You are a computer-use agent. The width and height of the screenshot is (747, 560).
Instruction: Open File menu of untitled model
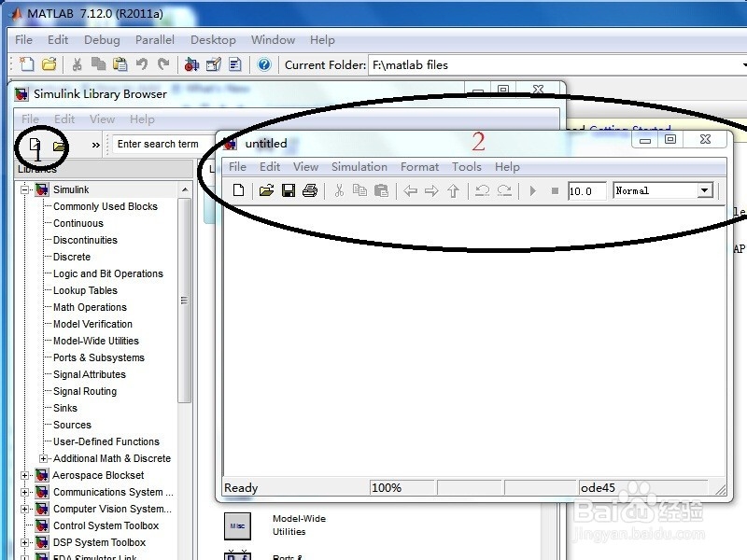[237, 167]
